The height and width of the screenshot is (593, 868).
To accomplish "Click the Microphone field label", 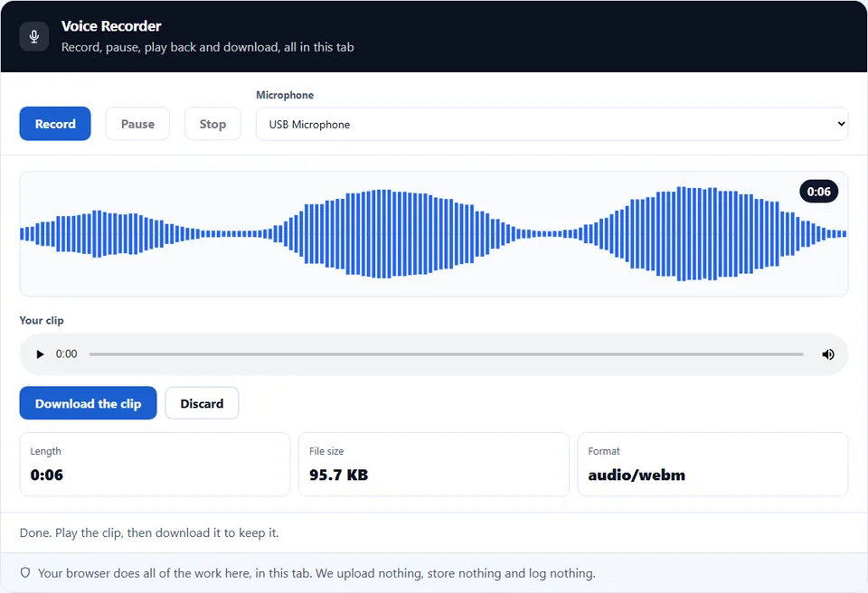I will (x=285, y=95).
